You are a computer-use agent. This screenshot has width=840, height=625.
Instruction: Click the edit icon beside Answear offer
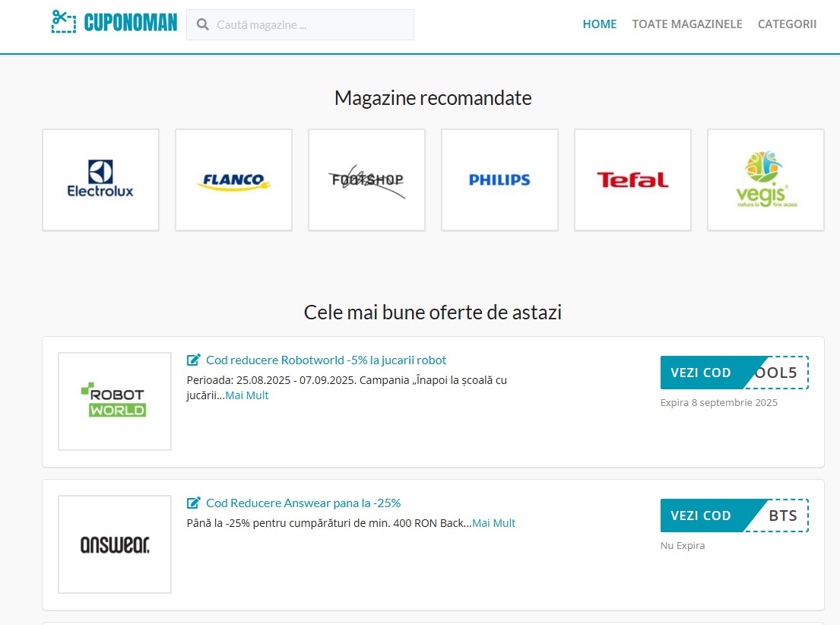click(194, 503)
